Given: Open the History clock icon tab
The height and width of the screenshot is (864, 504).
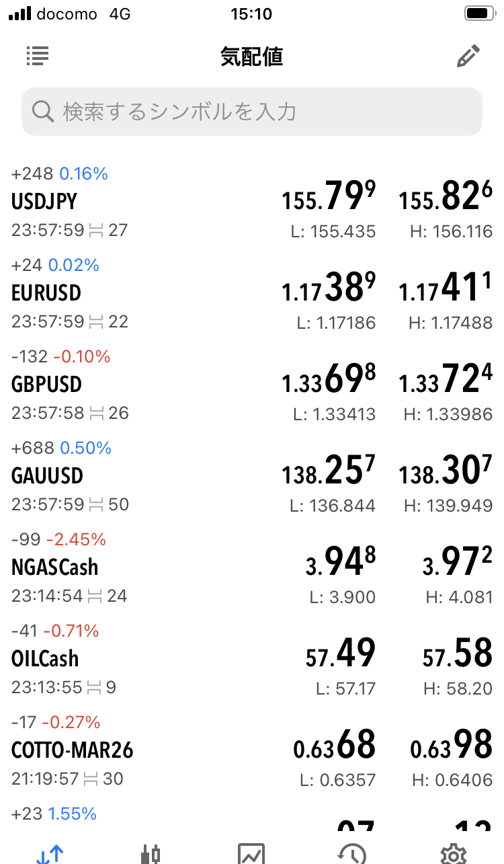Looking at the screenshot, I should 352,853.
